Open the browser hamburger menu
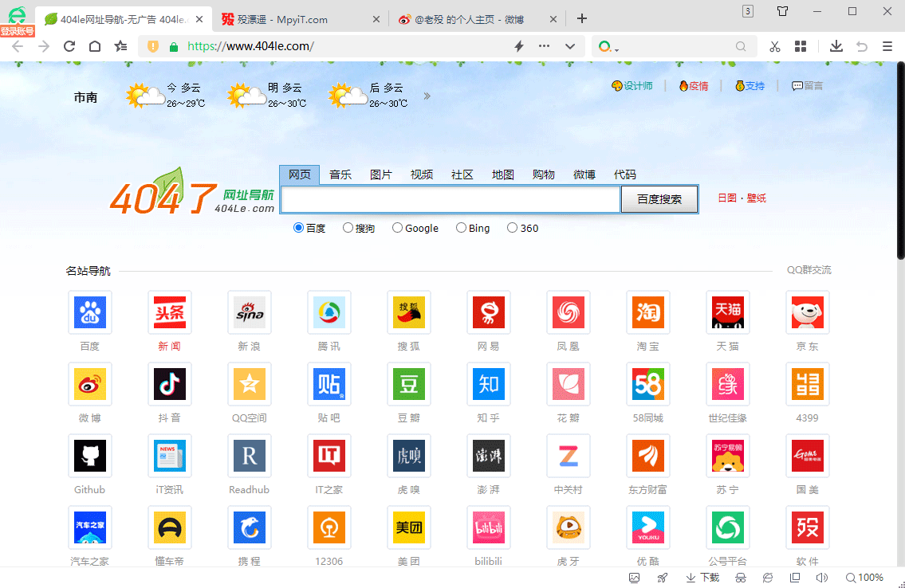Viewport: 905px width, 588px height. 887,46
